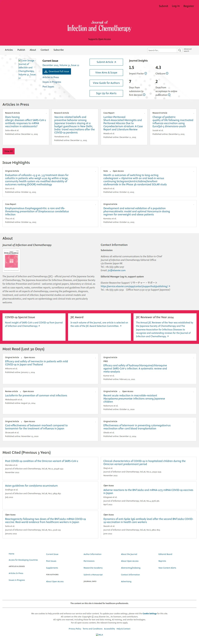Open the JIC Award description link
Screen dimensions: 199x644
tap(99, 324)
